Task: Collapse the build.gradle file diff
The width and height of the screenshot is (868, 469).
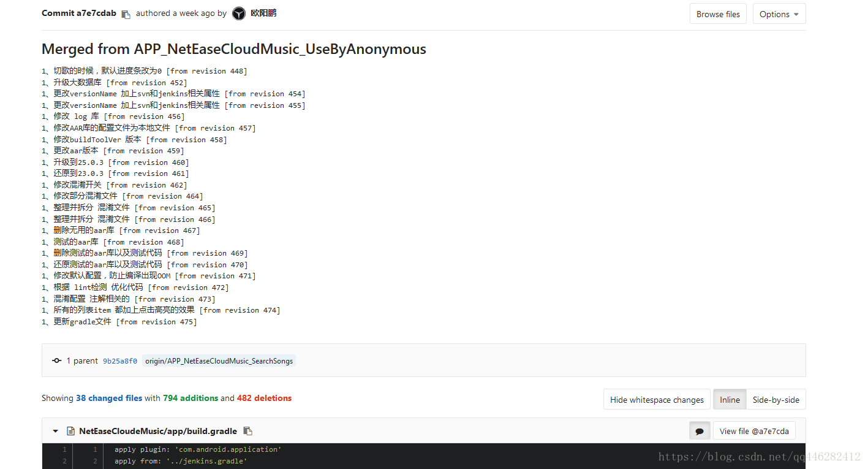Action: pos(56,431)
